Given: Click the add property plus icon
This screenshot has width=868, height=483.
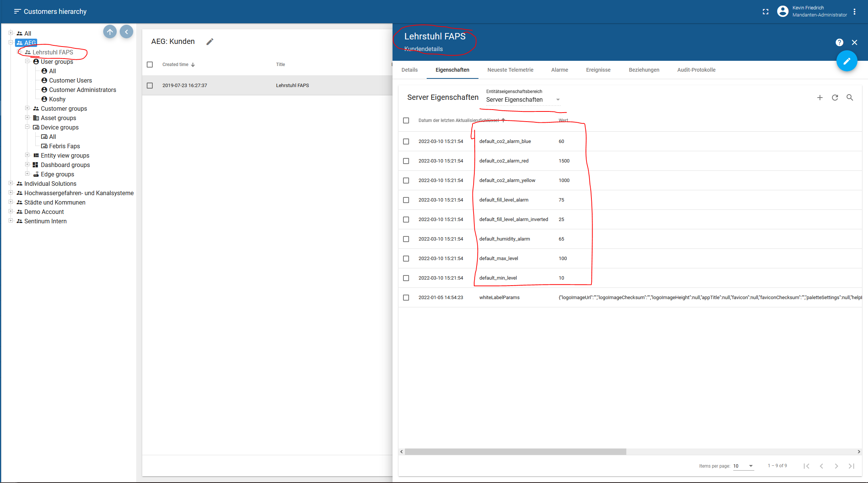Looking at the screenshot, I should [x=820, y=98].
